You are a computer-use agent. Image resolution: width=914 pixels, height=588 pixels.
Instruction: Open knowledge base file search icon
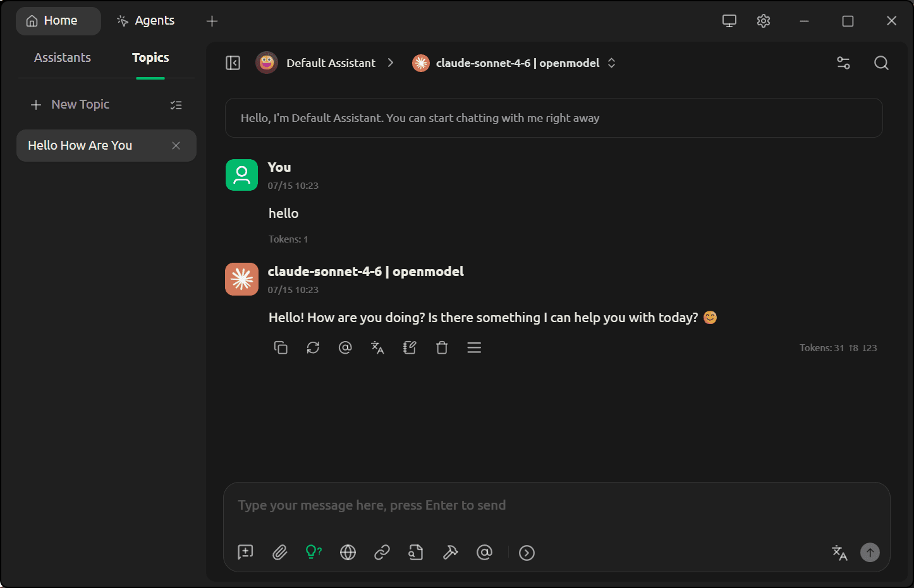[416, 553]
